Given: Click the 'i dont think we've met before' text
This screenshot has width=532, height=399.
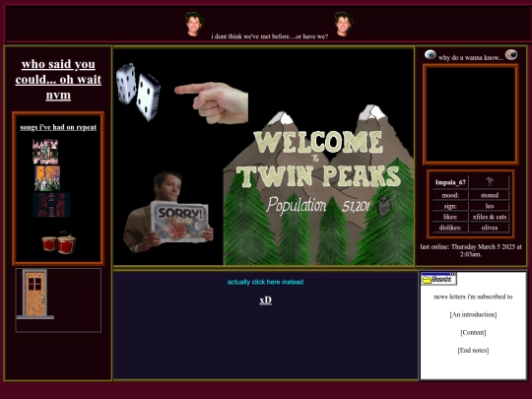Looking at the screenshot, I should tap(270, 36).
